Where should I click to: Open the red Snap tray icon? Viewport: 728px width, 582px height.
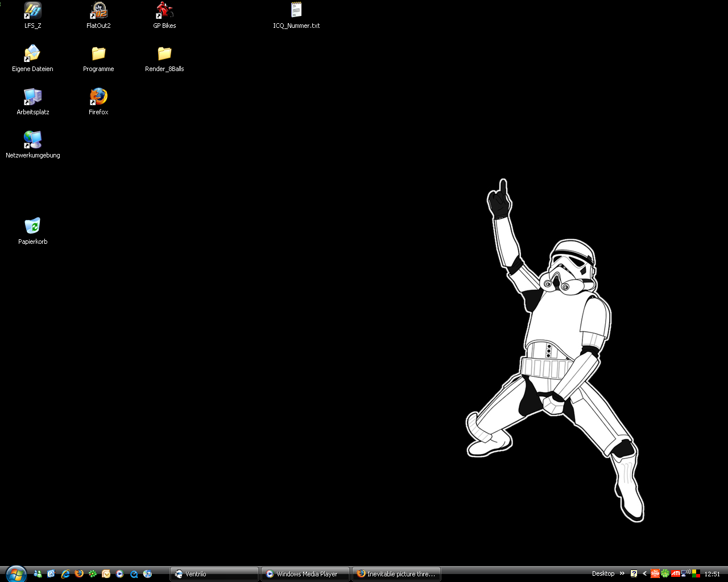pyautogui.click(x=655, y=574)
